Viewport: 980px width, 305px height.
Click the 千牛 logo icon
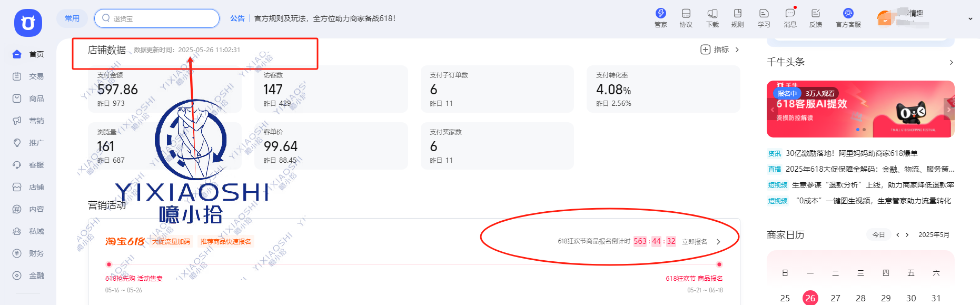pos(28,23)
